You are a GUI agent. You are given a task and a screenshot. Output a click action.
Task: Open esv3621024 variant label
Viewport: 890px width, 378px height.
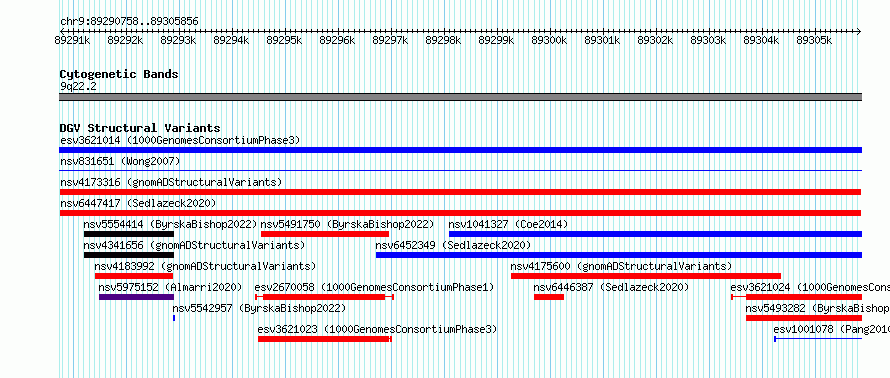click(x=810, y=287)
